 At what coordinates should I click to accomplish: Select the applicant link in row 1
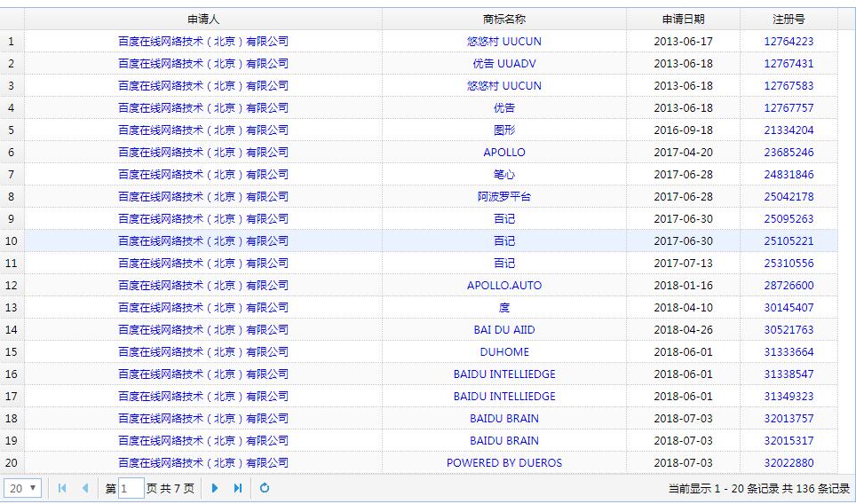203,41
